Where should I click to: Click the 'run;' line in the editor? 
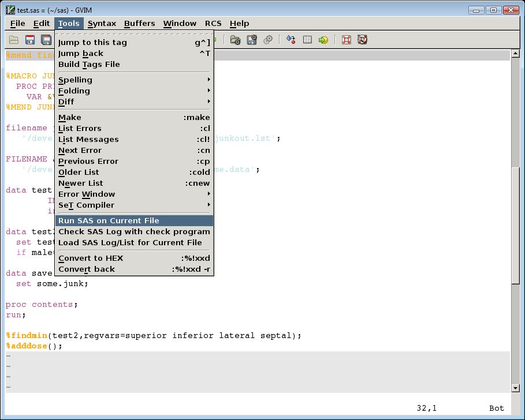pyautogui.click(x=16, y=314)
